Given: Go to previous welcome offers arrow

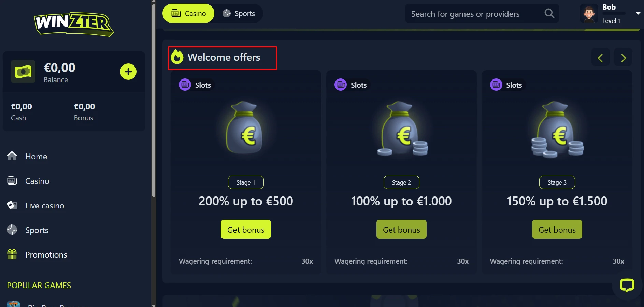Looking at the screenshot, I should (x=600, y=58).
